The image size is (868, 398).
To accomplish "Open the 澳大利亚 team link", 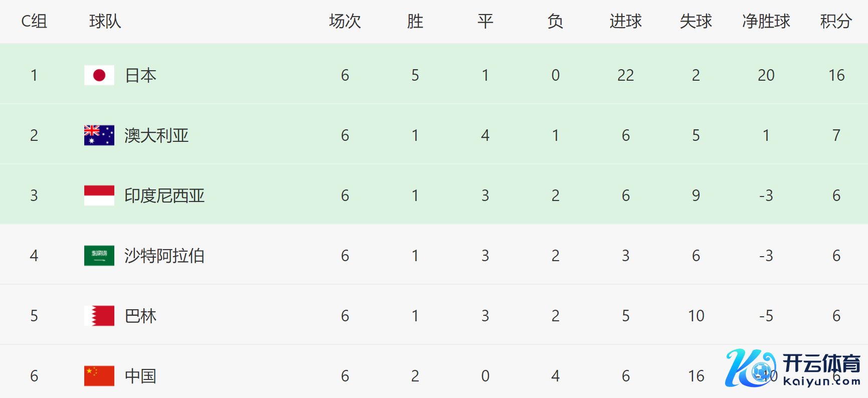I will (x=156, y=135).
